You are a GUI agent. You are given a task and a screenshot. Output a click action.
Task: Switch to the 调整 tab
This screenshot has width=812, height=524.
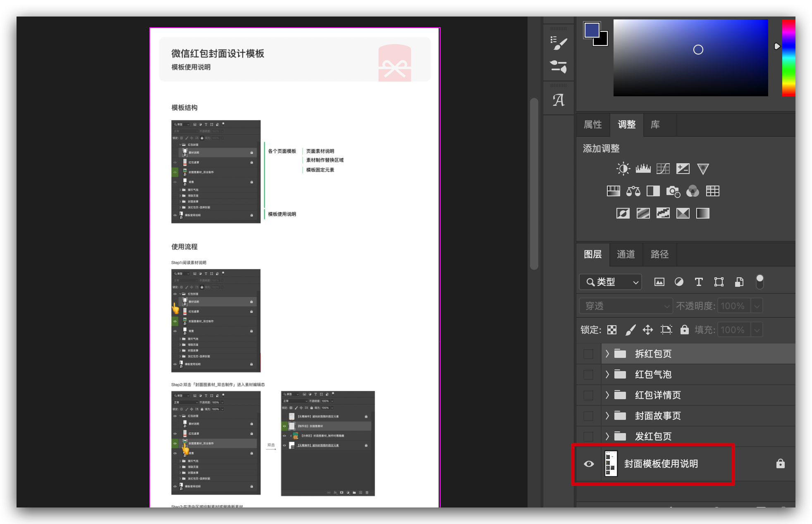[627, 124]
